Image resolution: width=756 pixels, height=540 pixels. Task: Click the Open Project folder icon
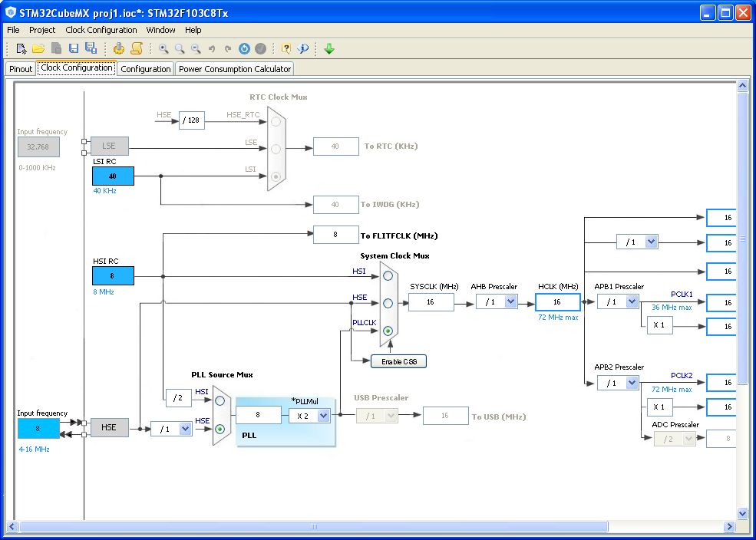tap(38, 48)
